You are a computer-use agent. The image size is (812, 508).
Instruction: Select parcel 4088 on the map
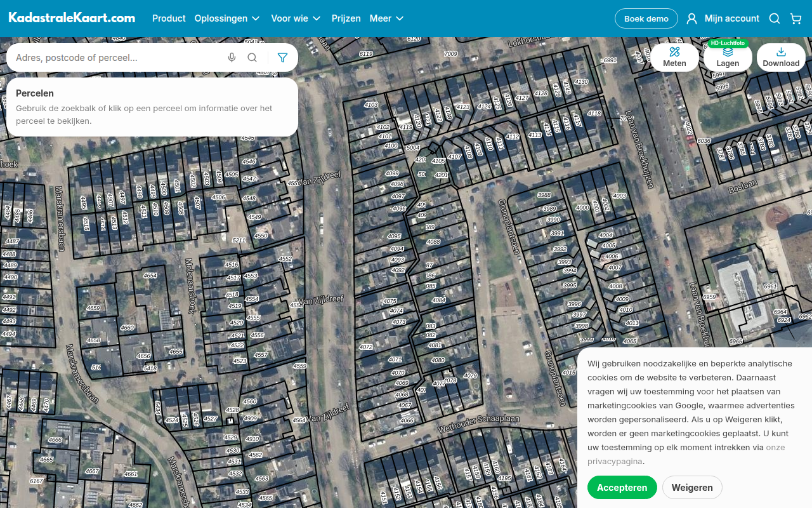433,242
